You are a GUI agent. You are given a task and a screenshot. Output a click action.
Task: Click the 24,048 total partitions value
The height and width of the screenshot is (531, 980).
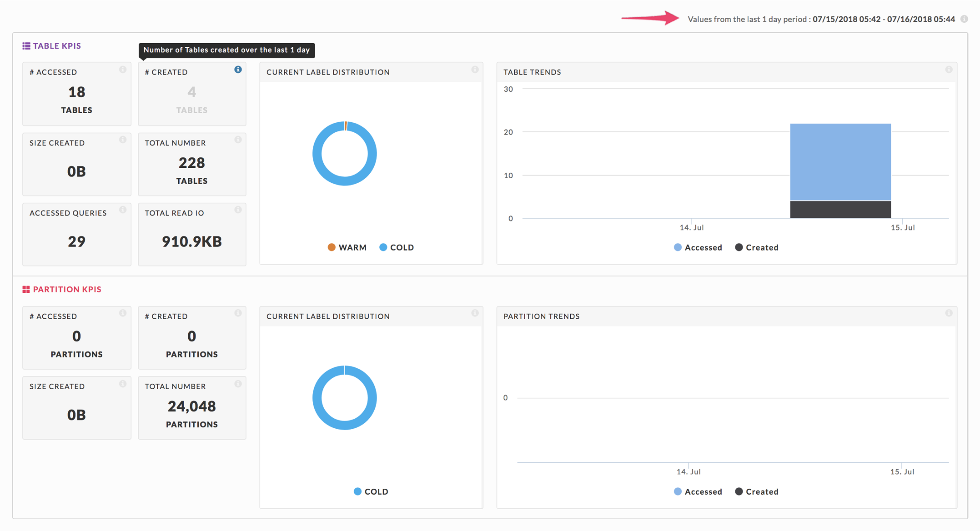click(x=192, y=406)
